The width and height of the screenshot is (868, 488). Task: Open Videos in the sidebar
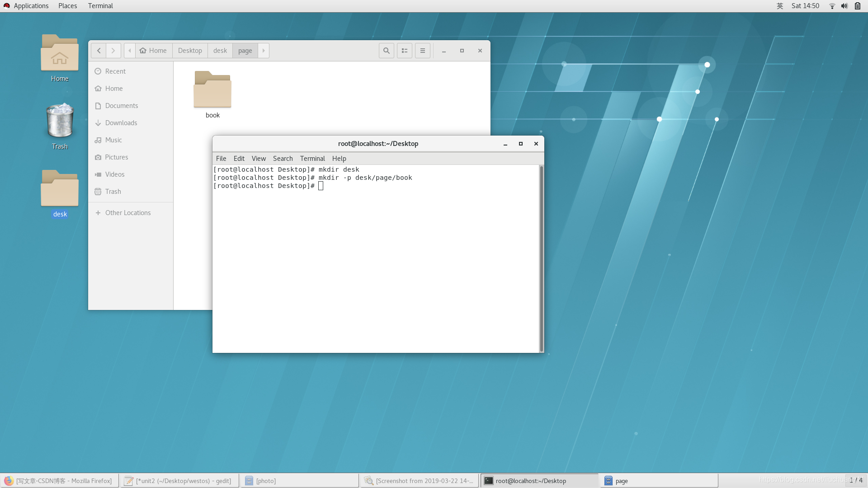click(131, 174)
